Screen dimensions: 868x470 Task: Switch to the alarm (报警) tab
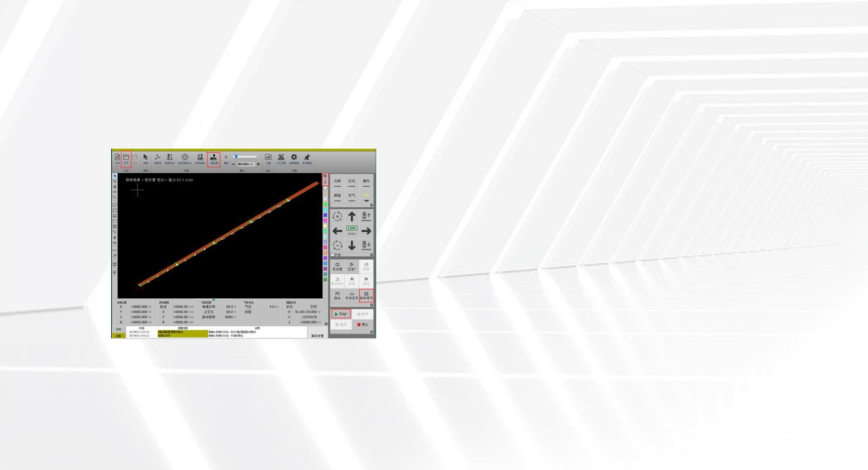(x=118, y=336)
